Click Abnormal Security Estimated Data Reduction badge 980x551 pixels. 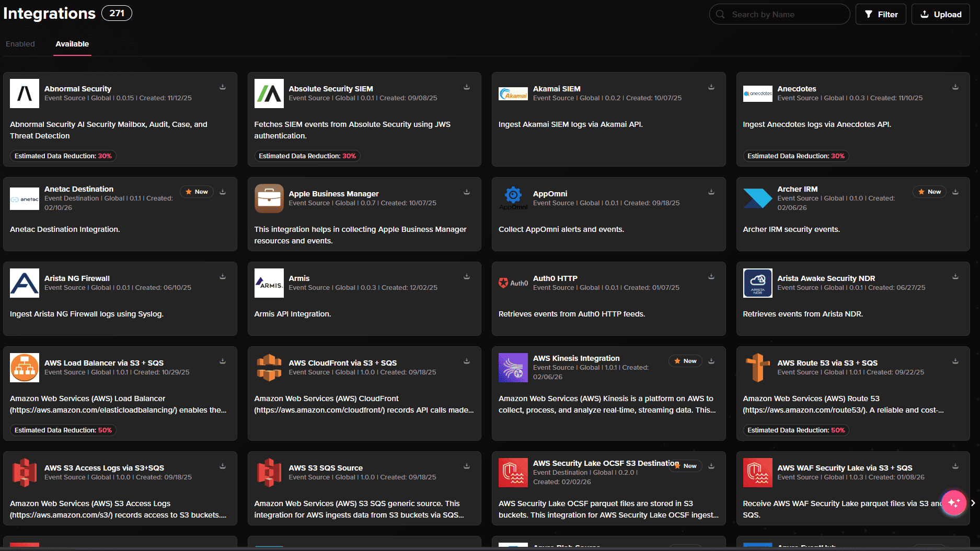click(63, 156)
